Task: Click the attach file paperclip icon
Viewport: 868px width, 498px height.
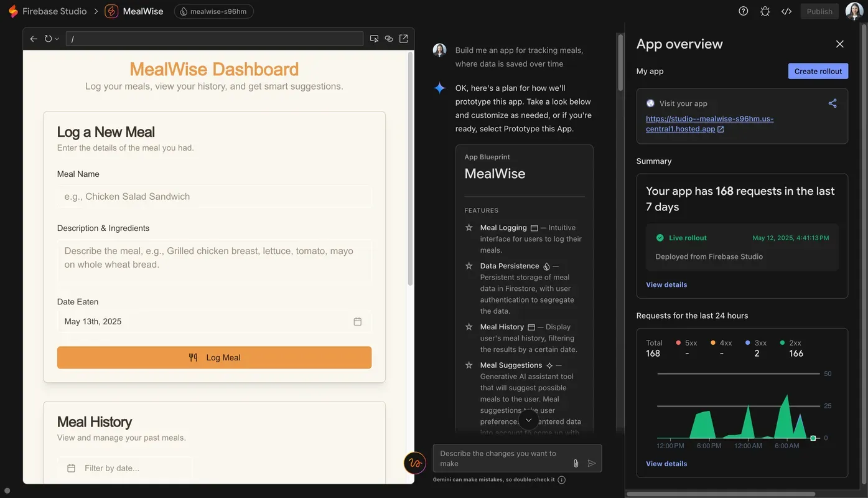Action: [576, 463]
